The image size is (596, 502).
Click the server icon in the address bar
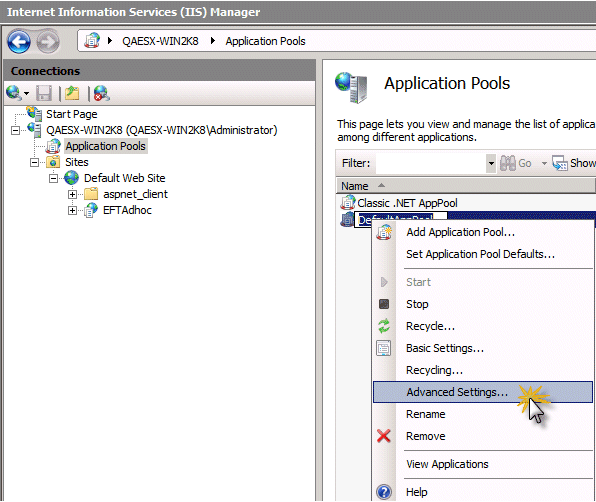coord(92,41)
